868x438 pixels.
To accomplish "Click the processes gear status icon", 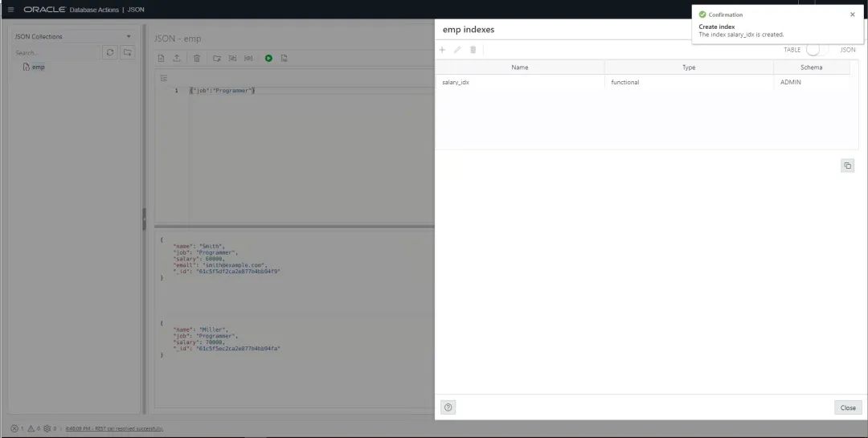I will pyautogui.click(x=47, y=428).
